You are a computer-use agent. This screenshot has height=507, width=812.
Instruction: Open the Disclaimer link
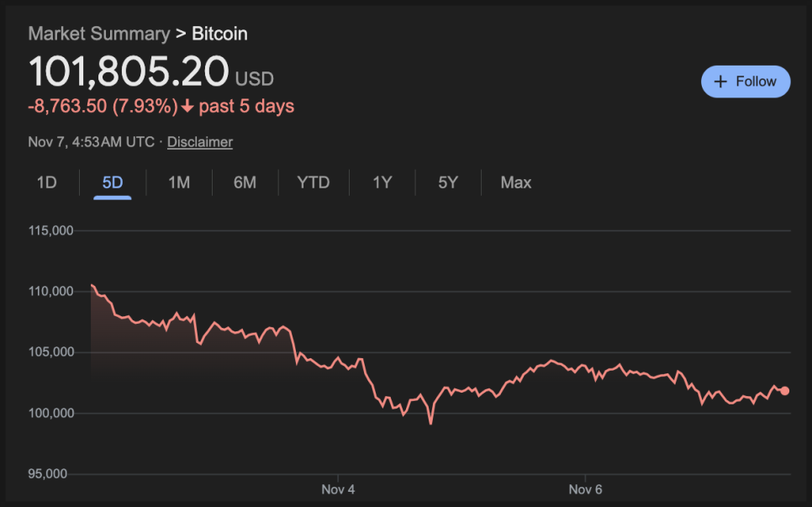click(x=199, y=142)
